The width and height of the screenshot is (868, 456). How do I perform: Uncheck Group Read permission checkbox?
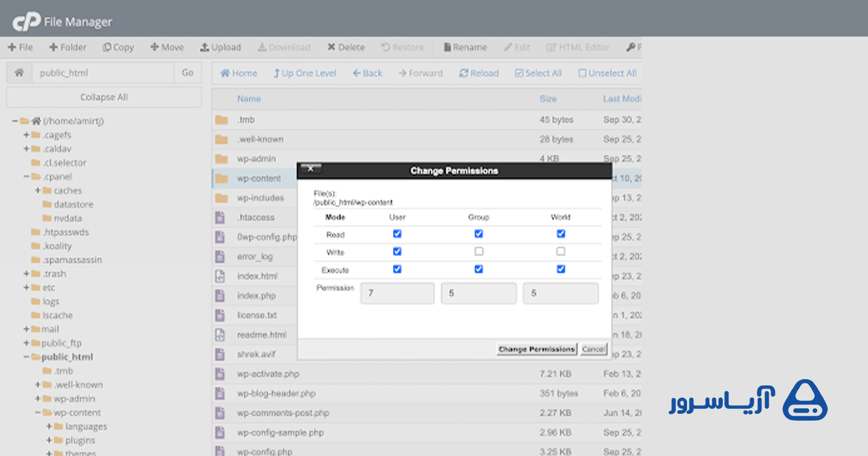tap(479, 234)
